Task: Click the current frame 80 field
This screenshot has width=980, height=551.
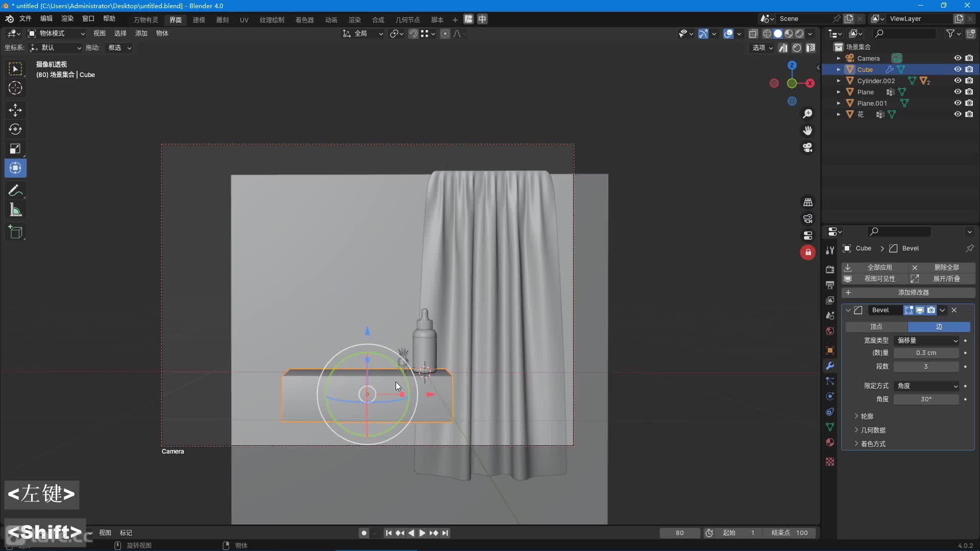Action: pyautogui.click(x=680, y=533)
